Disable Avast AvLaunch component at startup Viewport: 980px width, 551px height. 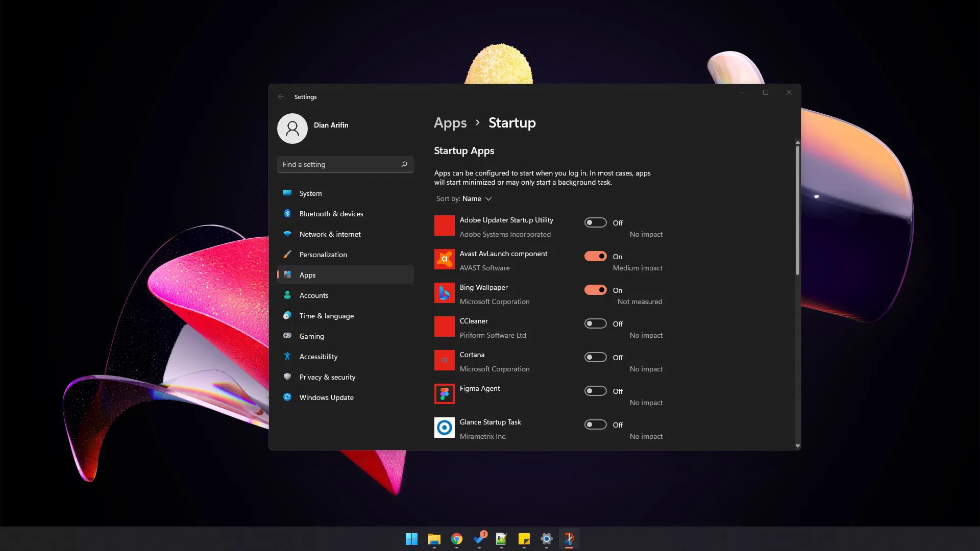(x=595, y=257)
